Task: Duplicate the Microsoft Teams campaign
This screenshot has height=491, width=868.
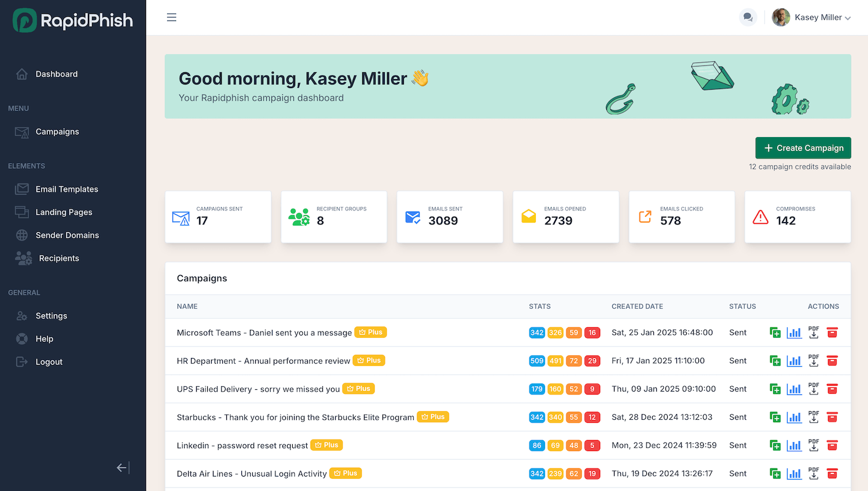Action: coord(775,333)
